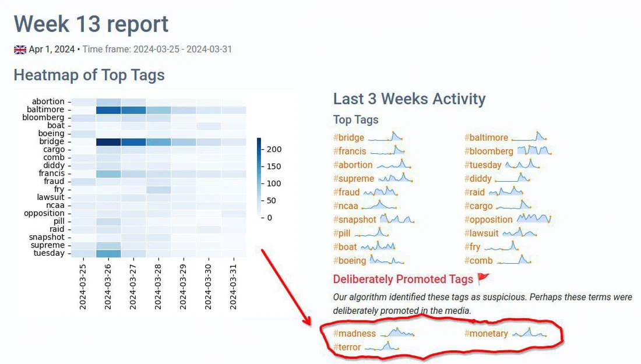This screenshot has height=364, width=641.
Task: Select the #terror promoted tag
Action: (347, 347)
